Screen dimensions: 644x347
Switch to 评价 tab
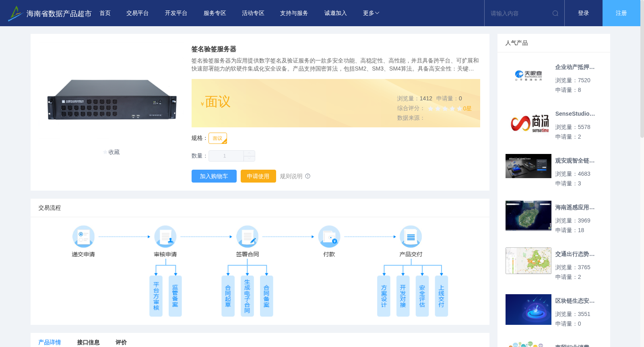(121, 342)
